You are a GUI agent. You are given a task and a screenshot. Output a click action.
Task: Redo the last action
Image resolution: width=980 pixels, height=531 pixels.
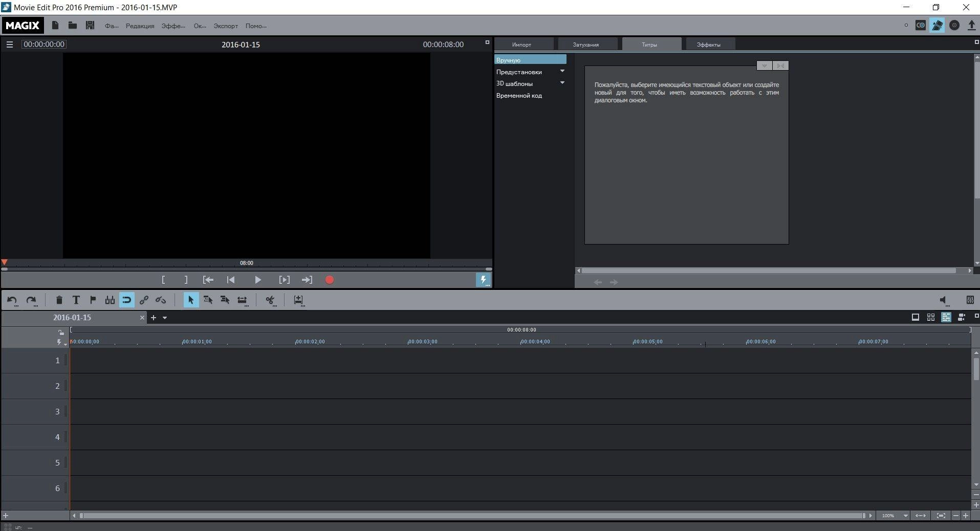click(31, 300)
